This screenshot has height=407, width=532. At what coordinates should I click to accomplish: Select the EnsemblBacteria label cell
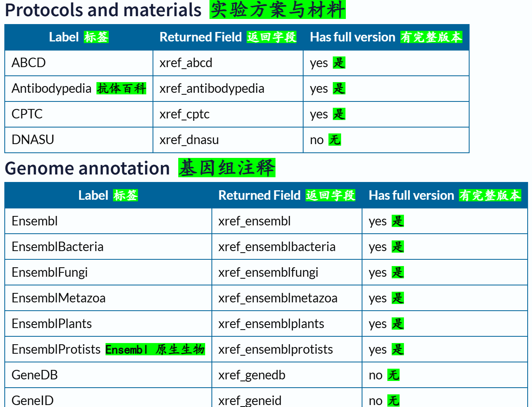pos(108,247)
